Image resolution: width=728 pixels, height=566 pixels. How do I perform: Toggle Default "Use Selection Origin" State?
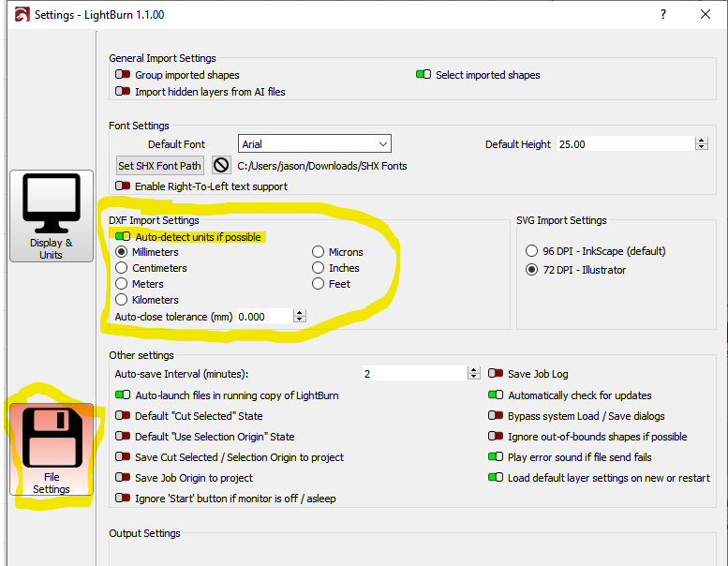pos(123,436)
